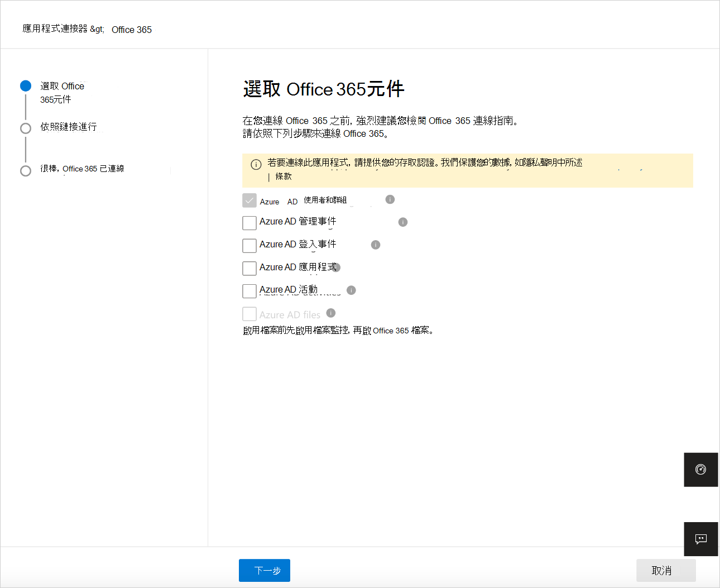
Task: Click info icon beside Azure AD 管理事件
Action: pyautogui.click(x=403, y=222)
